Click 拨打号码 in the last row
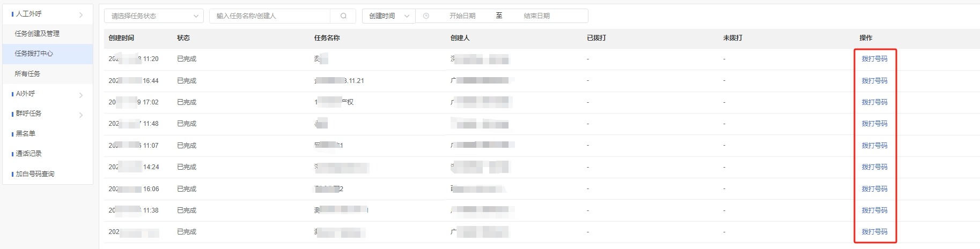 tap(874, 232)
